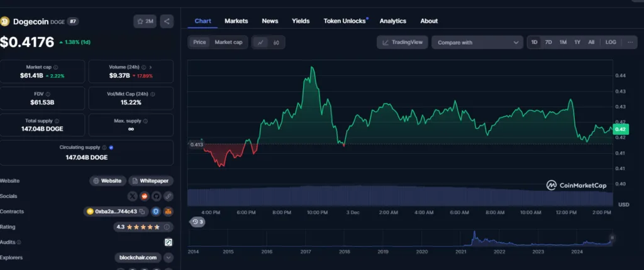Click the #7 rank badge

tap(73, 22)
